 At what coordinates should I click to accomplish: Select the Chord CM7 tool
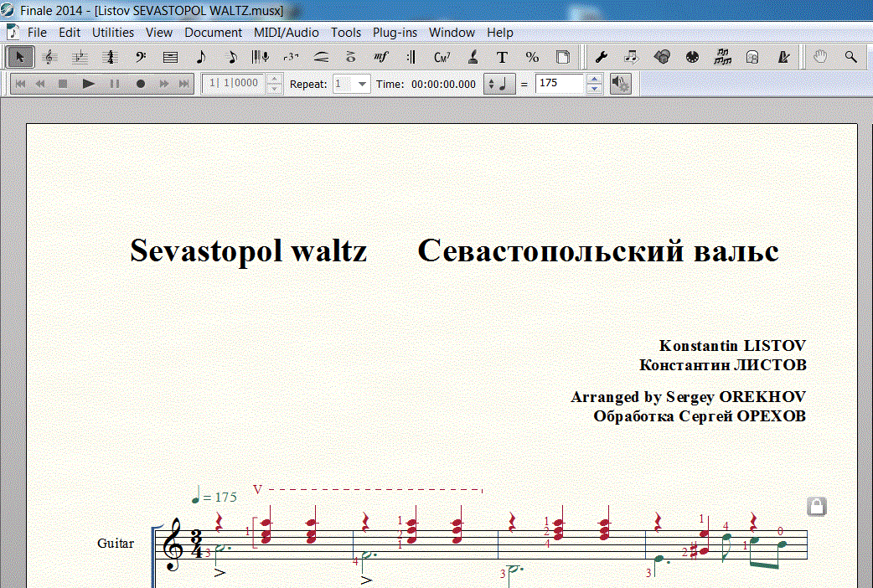[442, 57]
